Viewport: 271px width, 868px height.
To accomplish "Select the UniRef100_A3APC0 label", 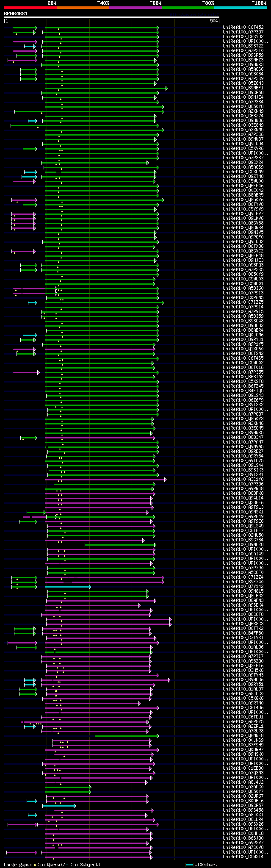I will (x=243, y=787).
